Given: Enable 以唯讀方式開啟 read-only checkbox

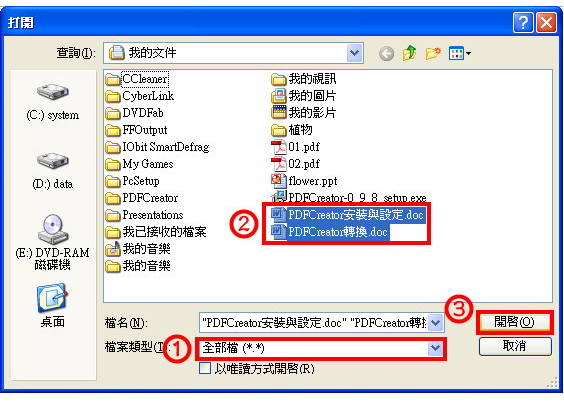Looking at the screenshot, I should [205, 368].
